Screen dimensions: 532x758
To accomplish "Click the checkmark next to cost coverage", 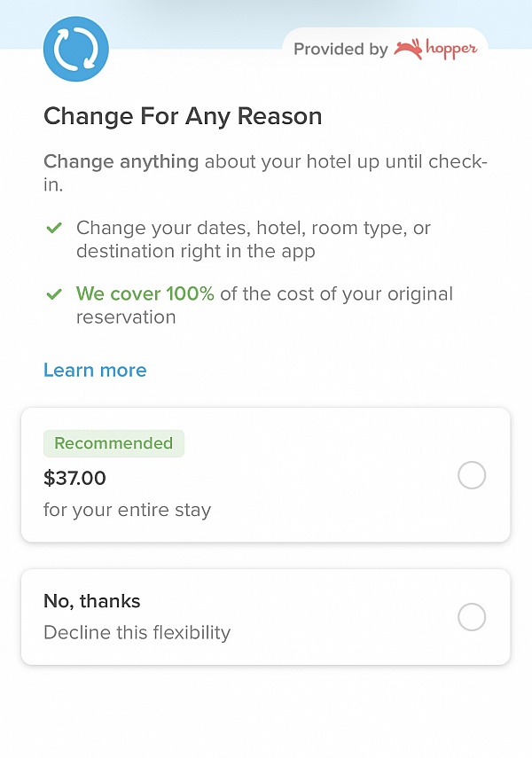I will 54,293.
